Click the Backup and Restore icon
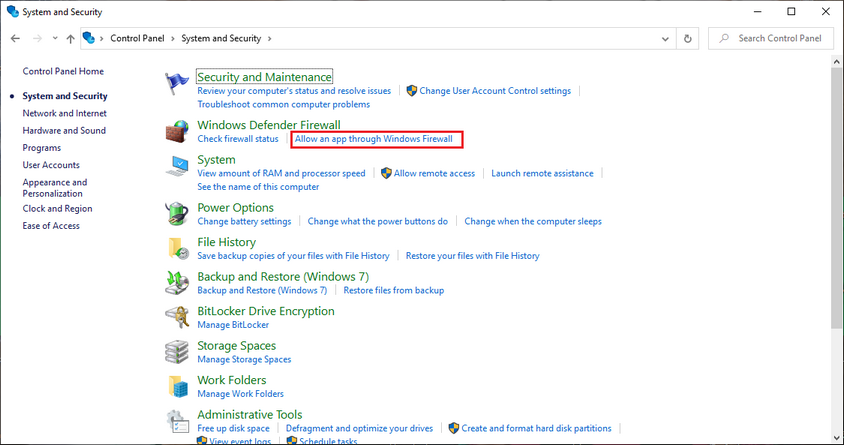The width and height of the screenshot is (844, 445). [x=178, y=283]
